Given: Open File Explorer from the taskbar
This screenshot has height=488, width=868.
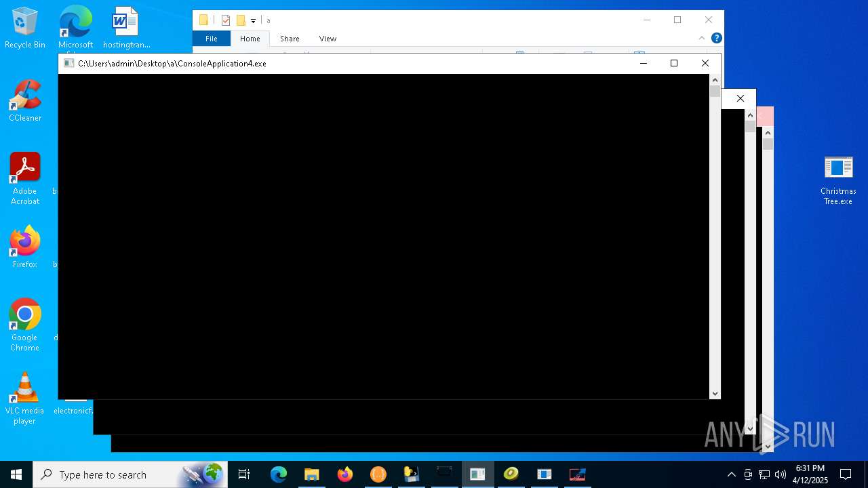Looking at the screenshot, I should (x=312, y=474).
